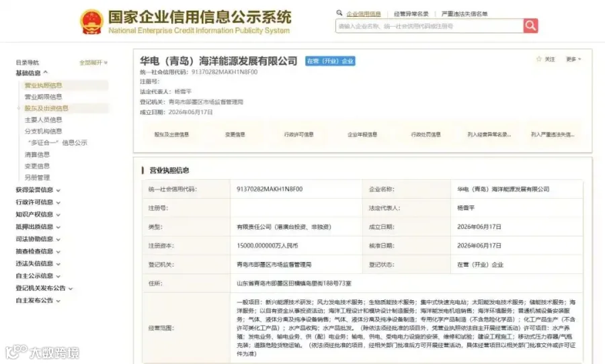Switch to 变更信息 tab in company card

pyautogui.click(x=235, y=134)
